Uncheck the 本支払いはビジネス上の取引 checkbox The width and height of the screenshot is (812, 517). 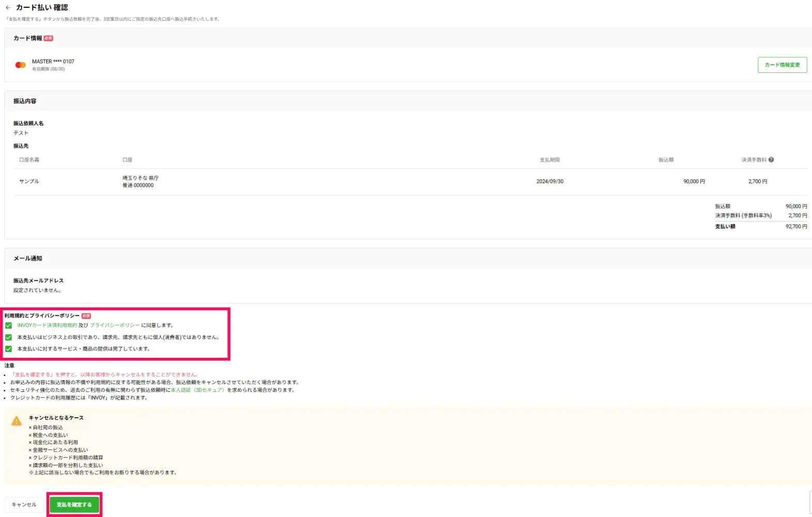8,337
